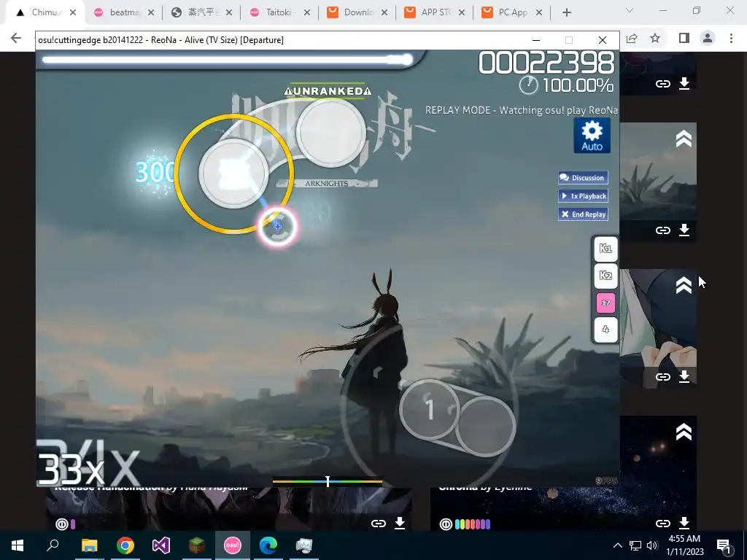Click the REPLAY MODE watching text
This screenshot has height=560, width=747.
(x=522, y=111)
